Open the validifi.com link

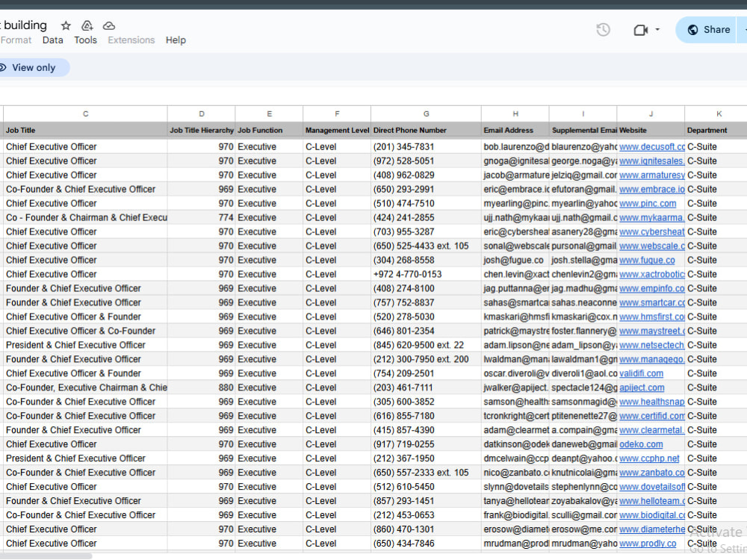coord(641,373)
